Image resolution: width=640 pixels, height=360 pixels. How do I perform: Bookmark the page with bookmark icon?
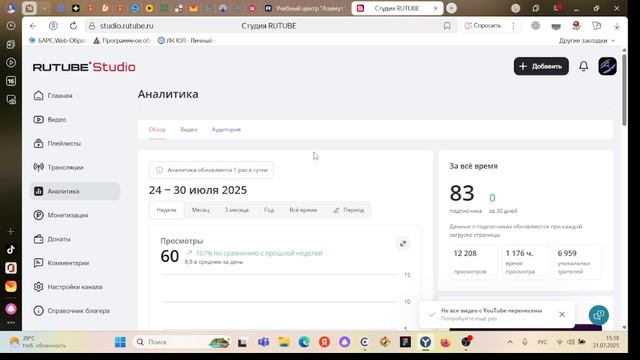(x=447, y=26)
